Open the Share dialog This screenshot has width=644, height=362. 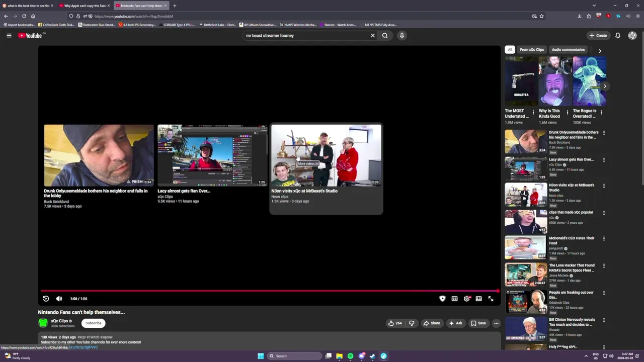432,323
